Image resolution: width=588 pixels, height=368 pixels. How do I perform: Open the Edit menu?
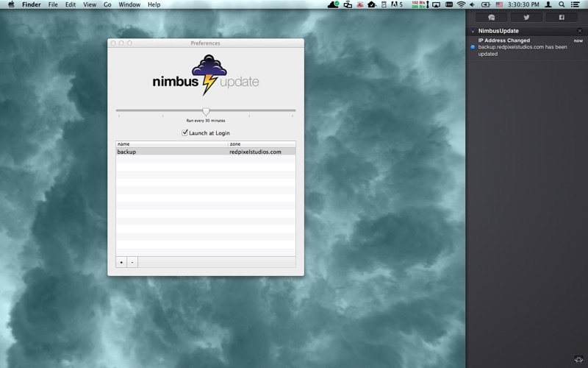71,4
